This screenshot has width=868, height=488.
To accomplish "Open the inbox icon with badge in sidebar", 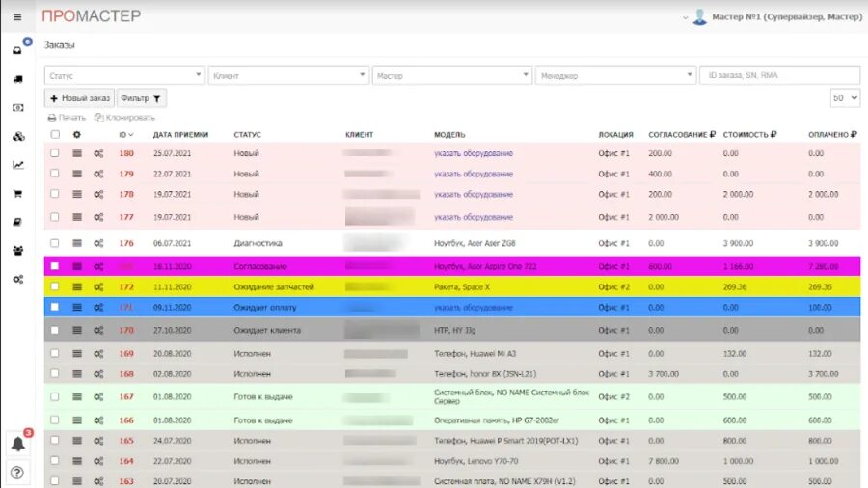I will [x=17, y=50].
